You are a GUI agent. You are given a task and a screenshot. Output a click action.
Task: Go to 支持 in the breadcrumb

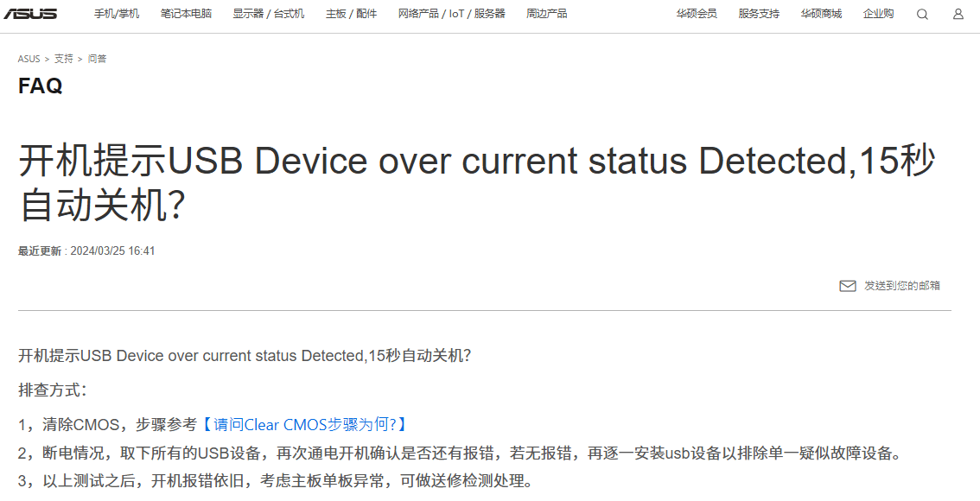pos(63,59)
